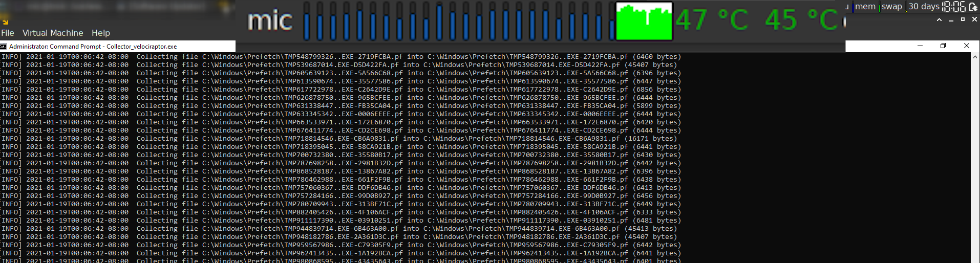The image size is (980, 263).
Task: Click the mic label in the panel
Action: pos(270,21)
